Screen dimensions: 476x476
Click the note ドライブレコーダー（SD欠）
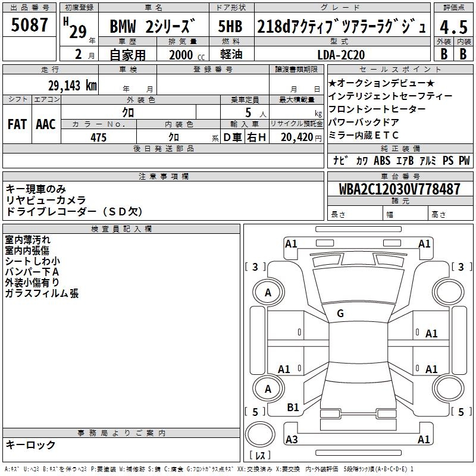[74, 212]
